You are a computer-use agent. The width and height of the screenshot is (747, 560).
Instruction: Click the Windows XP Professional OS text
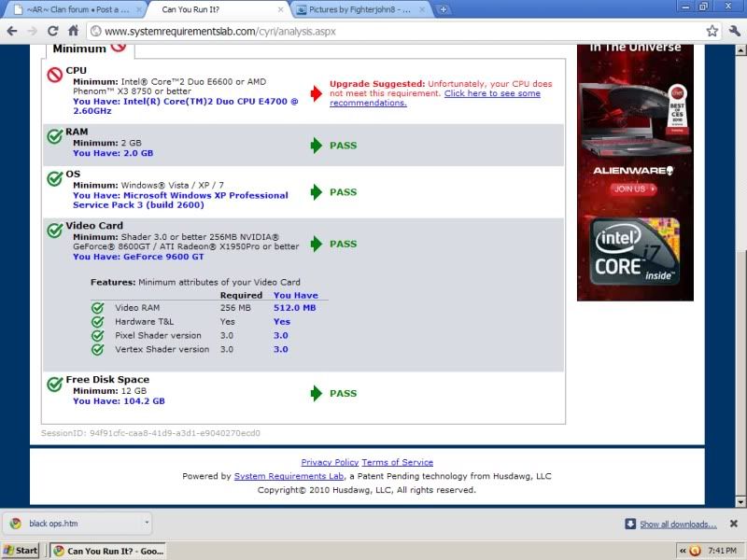pos(180,200)
